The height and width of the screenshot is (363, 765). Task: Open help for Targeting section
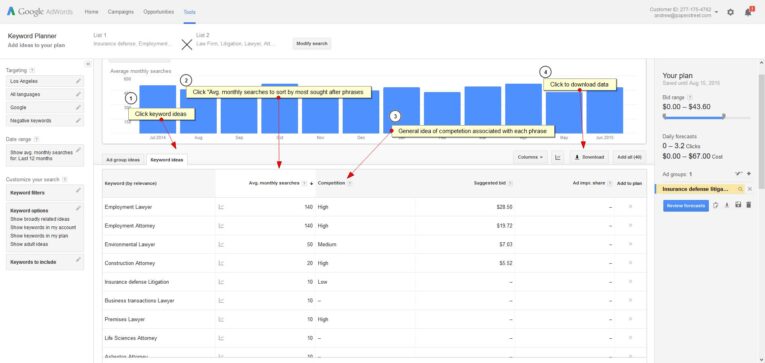(x=32, y=71)
